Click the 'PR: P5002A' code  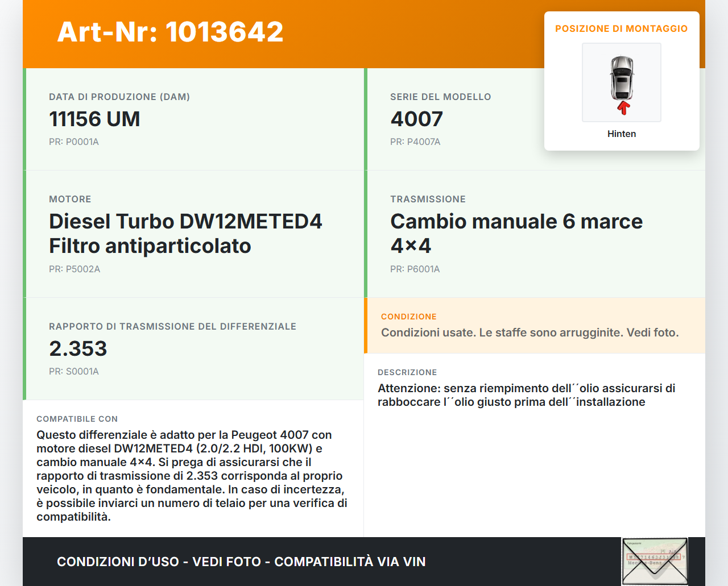75,269
